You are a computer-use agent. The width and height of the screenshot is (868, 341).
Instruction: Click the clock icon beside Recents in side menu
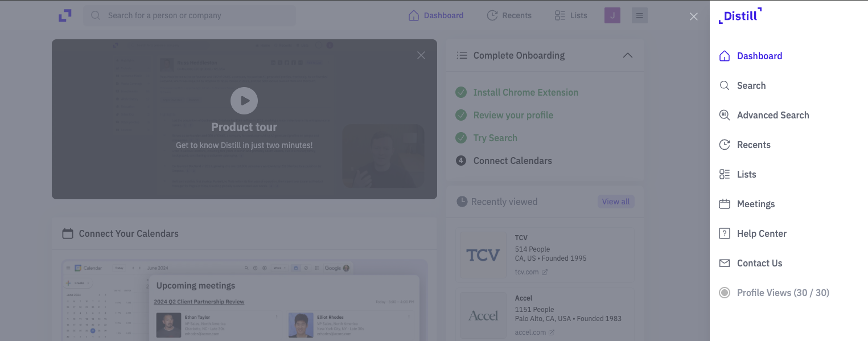click(x=725, y=145)
